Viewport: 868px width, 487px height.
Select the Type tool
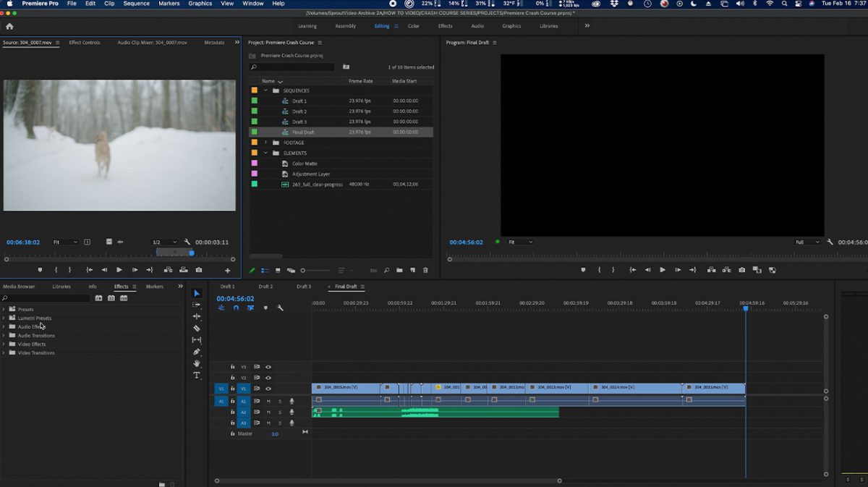tap(197, 376)
